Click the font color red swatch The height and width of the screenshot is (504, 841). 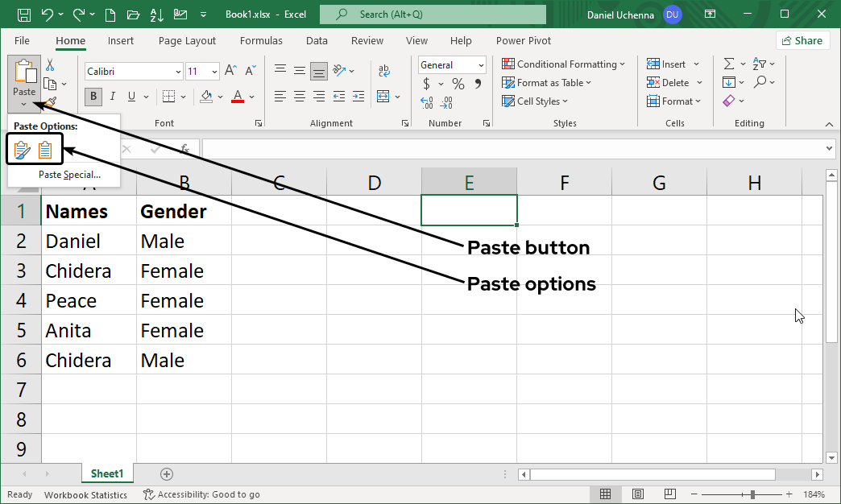click(x=238, y=97)
